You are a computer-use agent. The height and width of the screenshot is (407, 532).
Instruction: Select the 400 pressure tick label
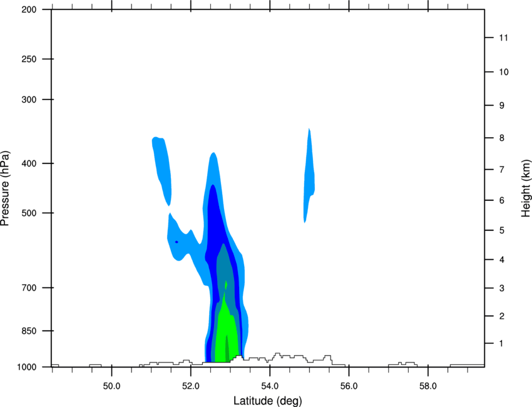point(29,163)
